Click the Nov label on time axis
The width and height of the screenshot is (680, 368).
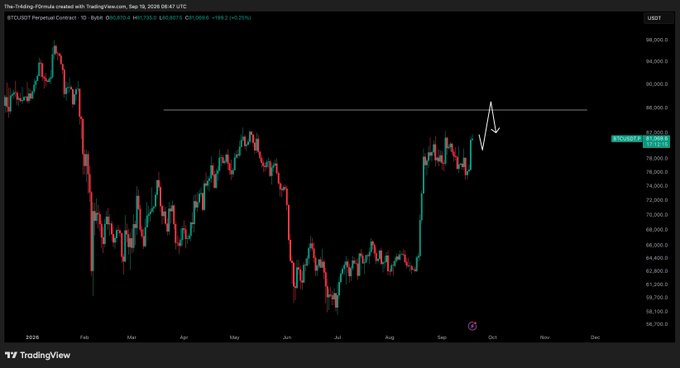click(545, 337)
